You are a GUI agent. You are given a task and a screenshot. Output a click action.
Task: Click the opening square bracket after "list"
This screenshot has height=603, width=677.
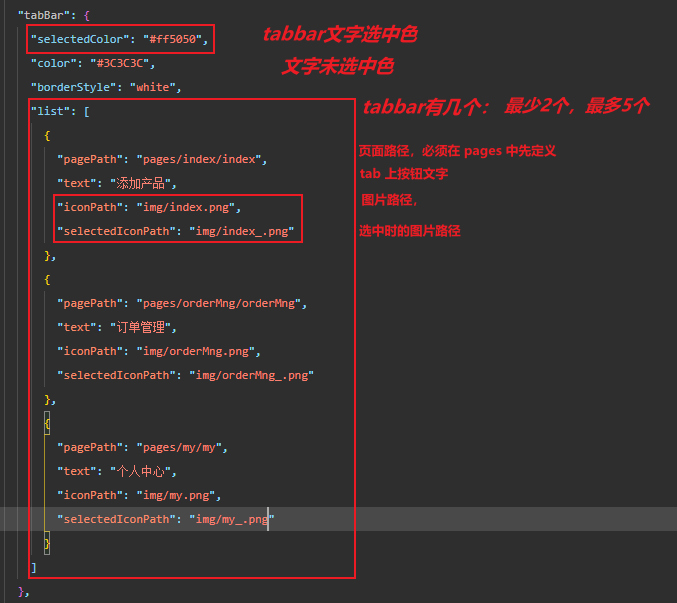pyautogui.click(x=87, y=112)
